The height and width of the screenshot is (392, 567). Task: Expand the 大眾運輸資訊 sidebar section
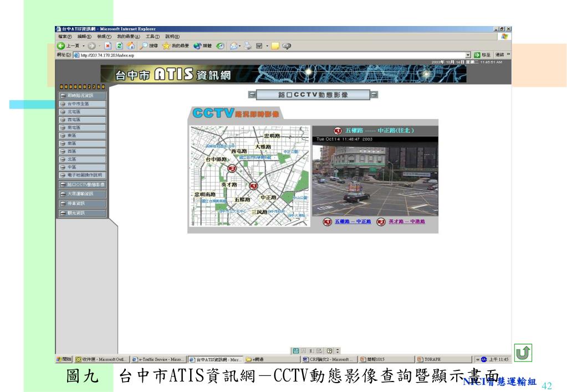pos(81,194)
